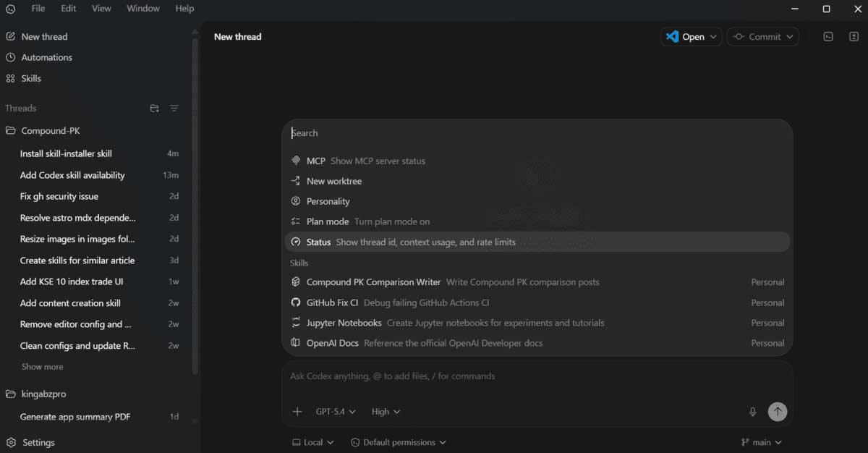The width and height of the screenshot is (868, 453).
Task: Choose the GitHub Fix CI skill
Action: coord(537,302)
